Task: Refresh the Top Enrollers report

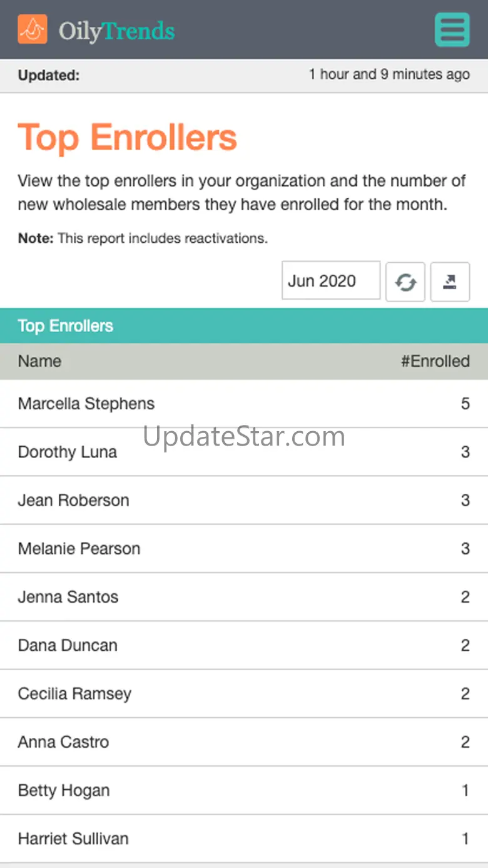Action: pyautogui.click(x=405, y=282)
